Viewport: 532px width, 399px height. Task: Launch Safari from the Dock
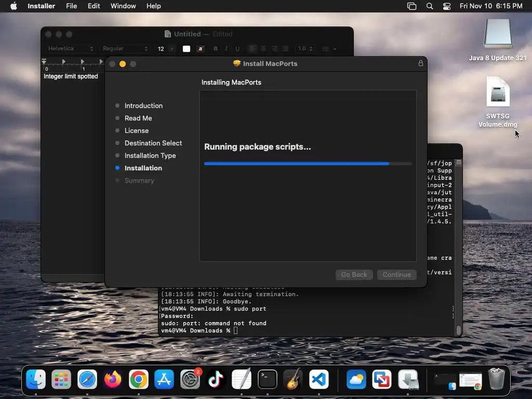pyautogui.click(x=87, y=379)
